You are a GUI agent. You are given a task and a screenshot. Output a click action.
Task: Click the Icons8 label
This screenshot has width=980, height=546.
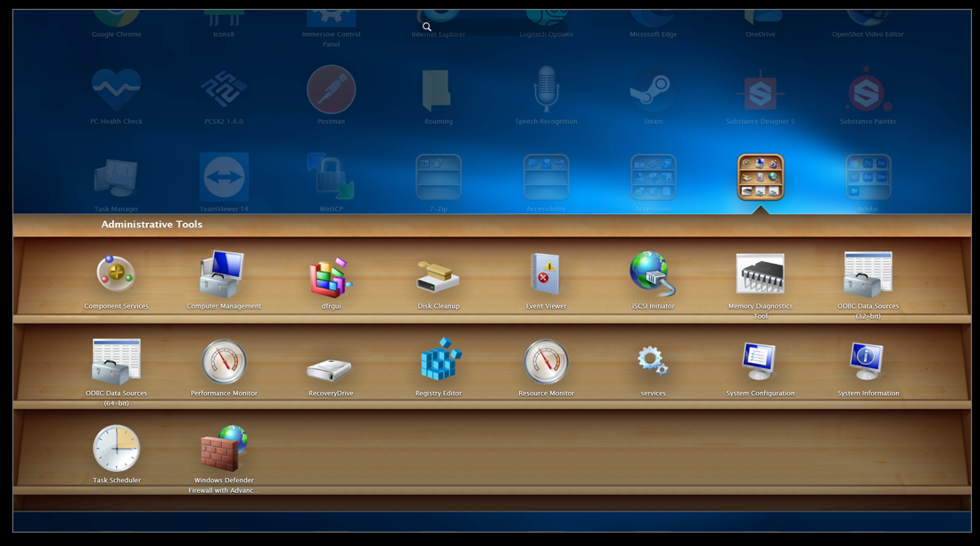pyautogui.click(x=224, y=35)
